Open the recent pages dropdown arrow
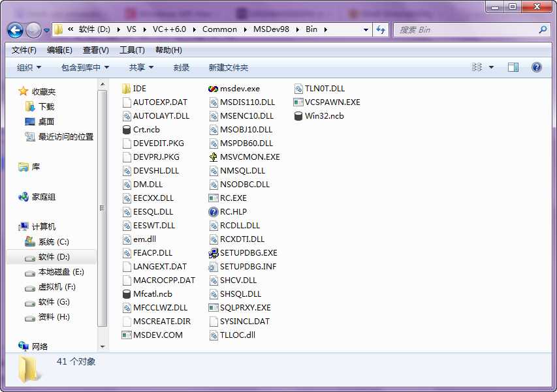The width and height of the screenshot is (557, 392). pyautogui.click(x=46, y=31)
